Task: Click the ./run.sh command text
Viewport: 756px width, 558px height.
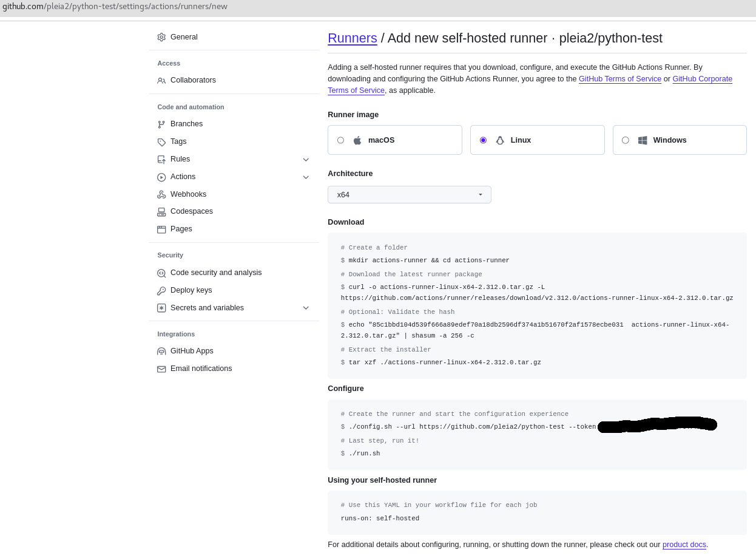Action: (x=364, y=454)
